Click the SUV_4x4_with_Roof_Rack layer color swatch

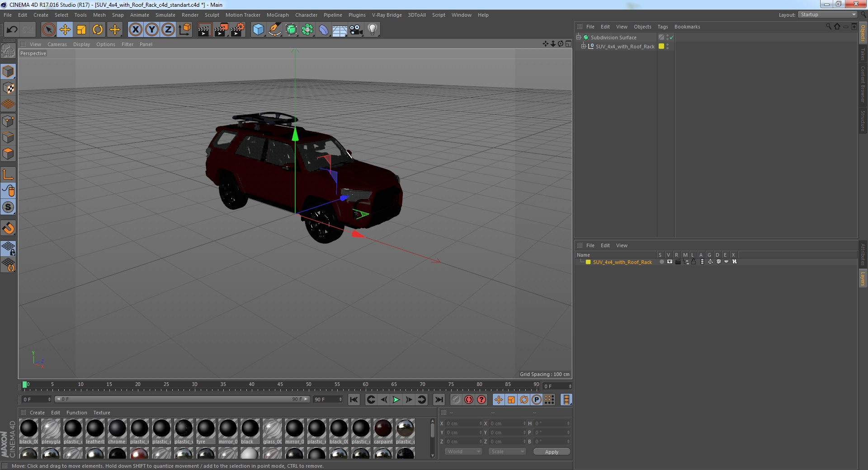click(588, 262)
